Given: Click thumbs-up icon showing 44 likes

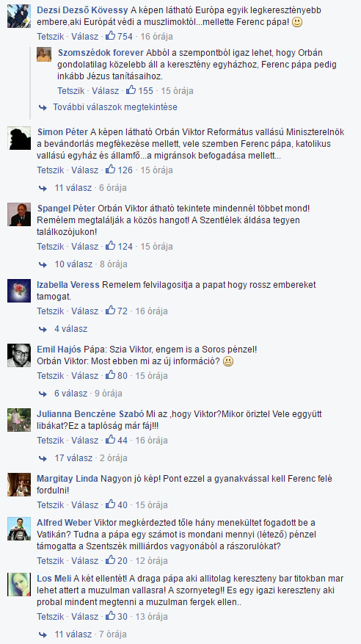Looking at the screenshot, I should (110, 440).
